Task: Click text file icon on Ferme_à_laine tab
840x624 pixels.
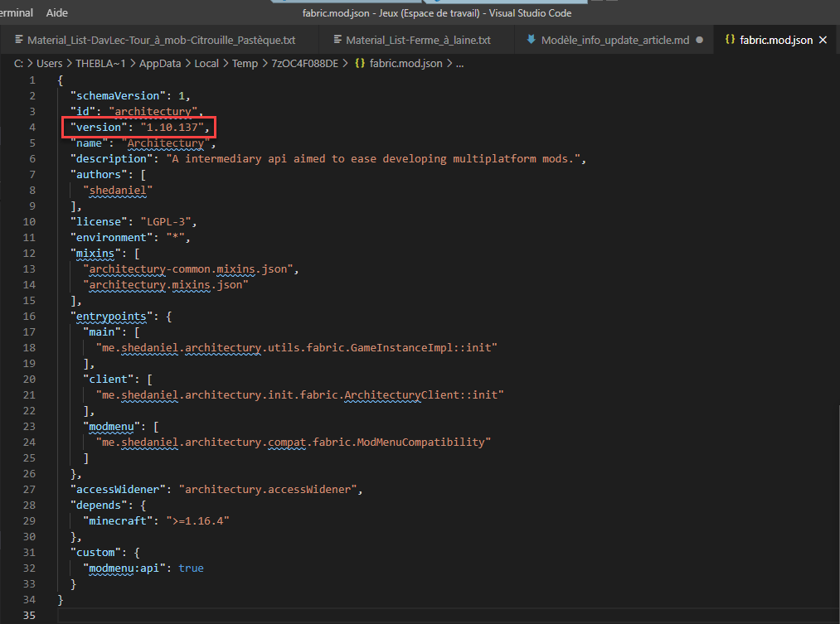Action: [x=337, y=39]
